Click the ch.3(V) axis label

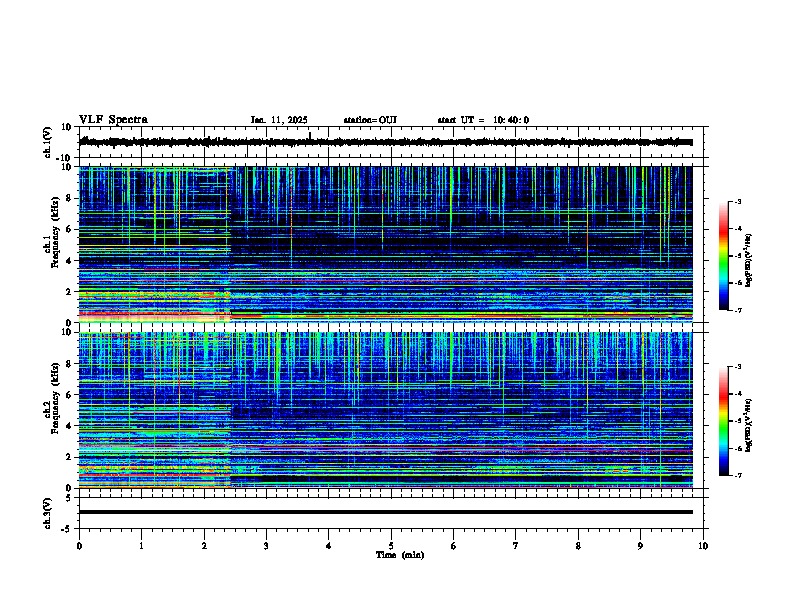pos(48,513)
